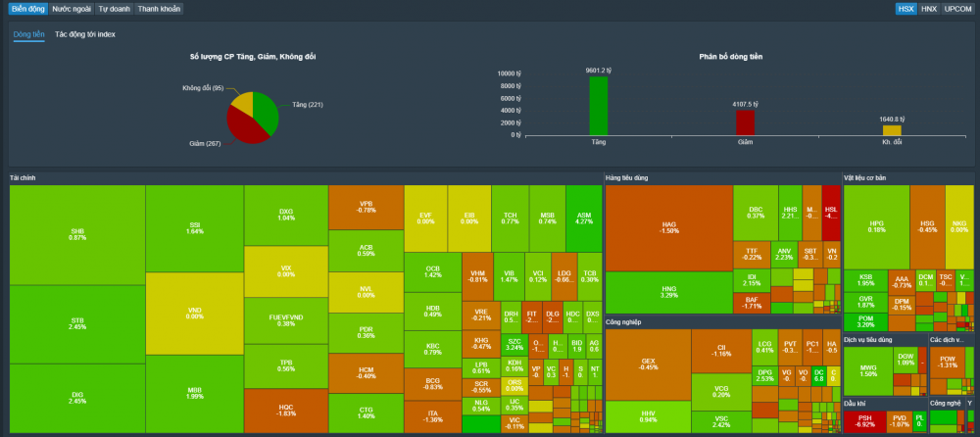Select the EVF 0.00% tile

pos(425,218)
